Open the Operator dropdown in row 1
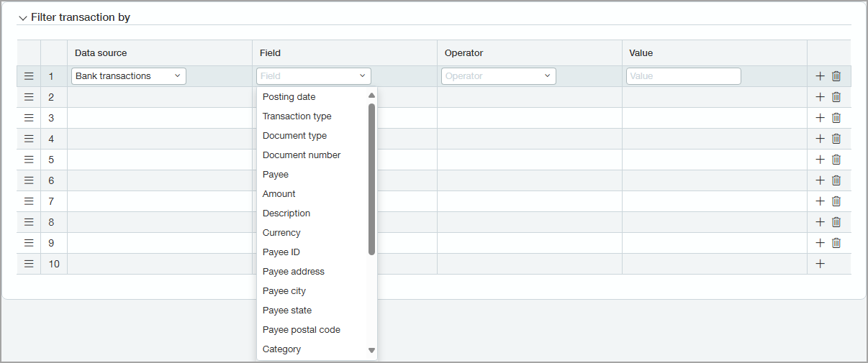 [498, 76]
